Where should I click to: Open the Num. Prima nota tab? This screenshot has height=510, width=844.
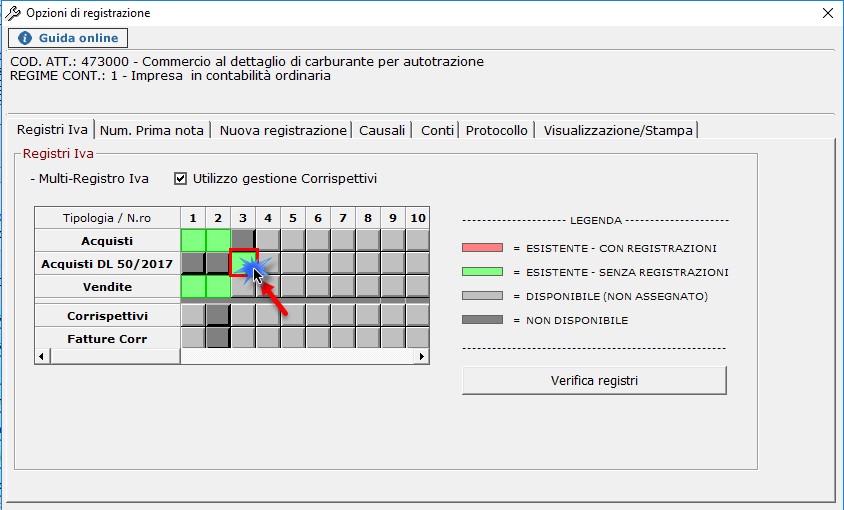click(x=152, y=130)
